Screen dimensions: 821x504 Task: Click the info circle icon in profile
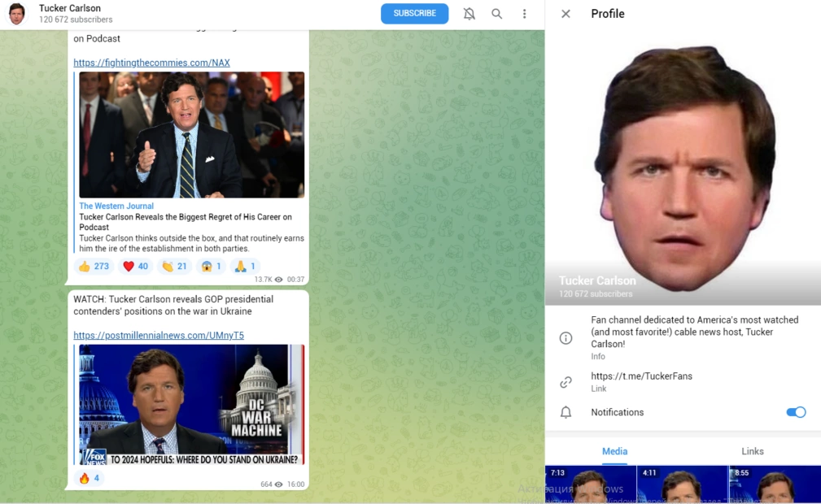point(566,338)
